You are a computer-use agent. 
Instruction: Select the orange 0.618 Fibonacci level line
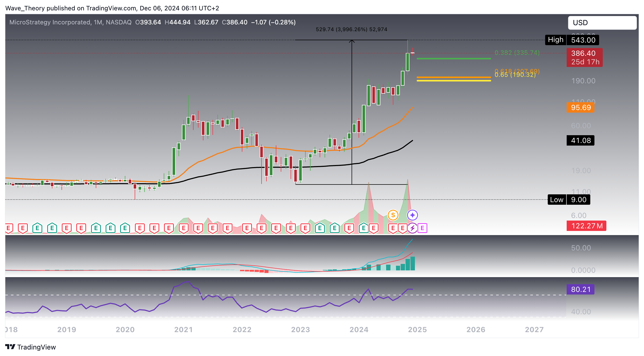click(x=454, y=77)
